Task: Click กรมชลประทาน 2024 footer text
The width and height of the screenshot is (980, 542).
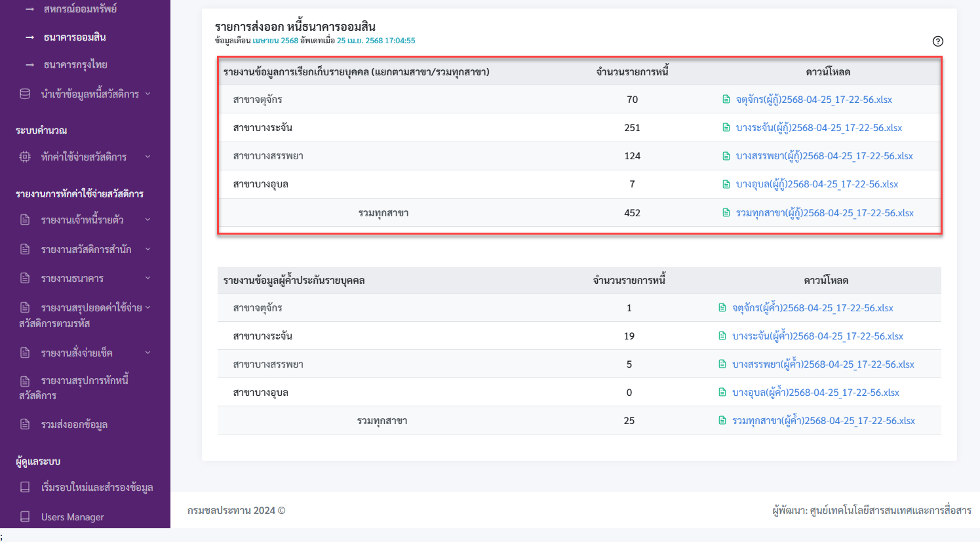Action: (236, 511)
